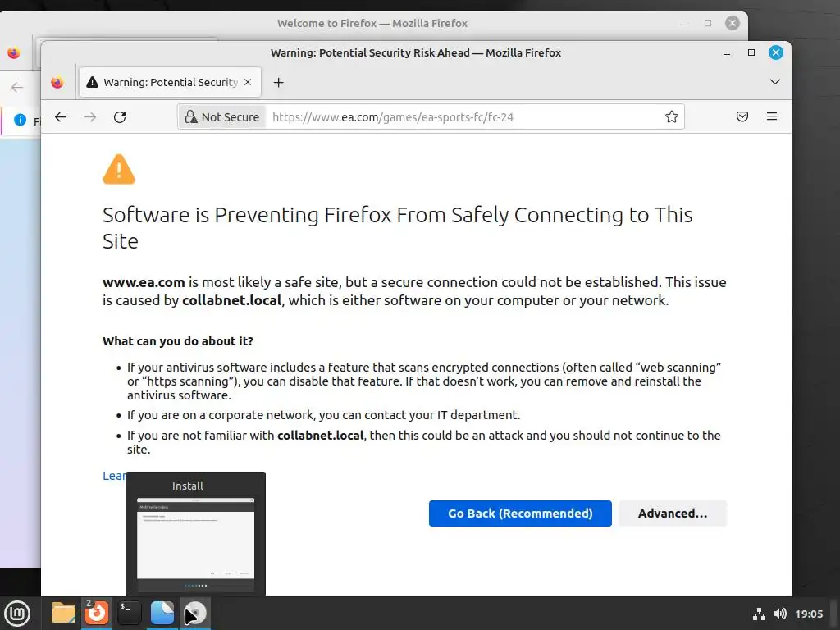
Task: Click the back arrow navigation button
Action: pos(61,117)
